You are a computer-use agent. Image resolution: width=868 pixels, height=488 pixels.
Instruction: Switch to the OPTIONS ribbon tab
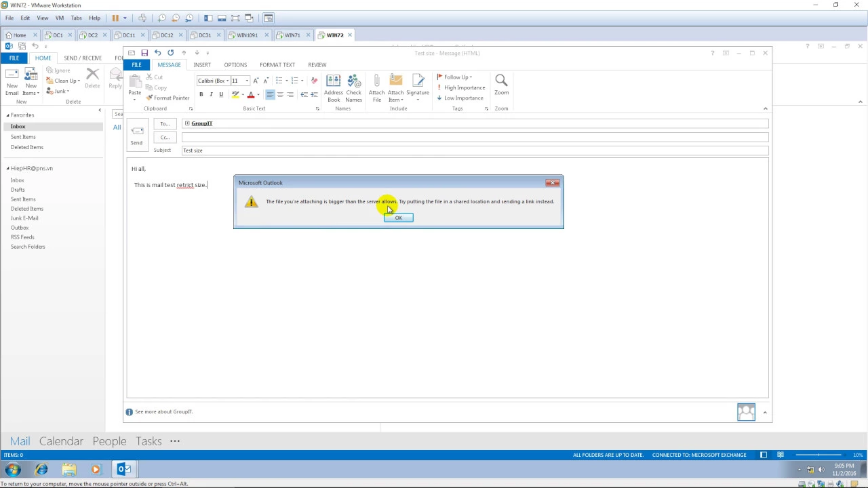235,64
